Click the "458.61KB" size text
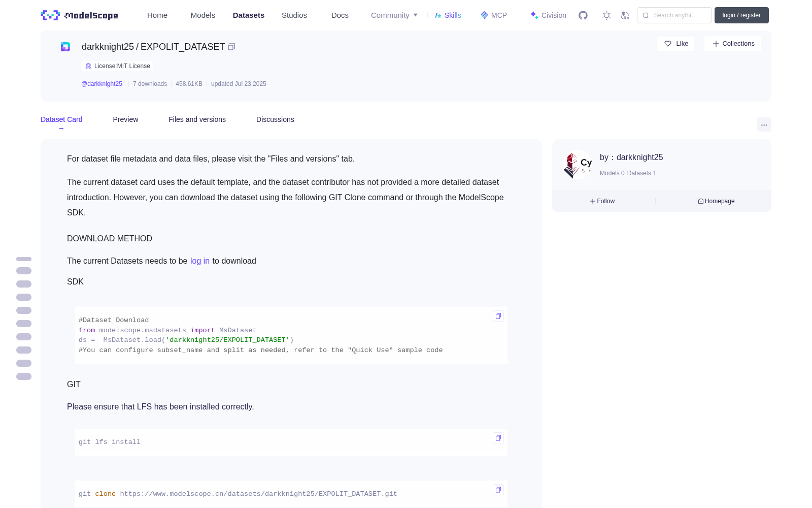Image resolution: width=812 pixels, height=508 pixels. click(x=189, y=84)
